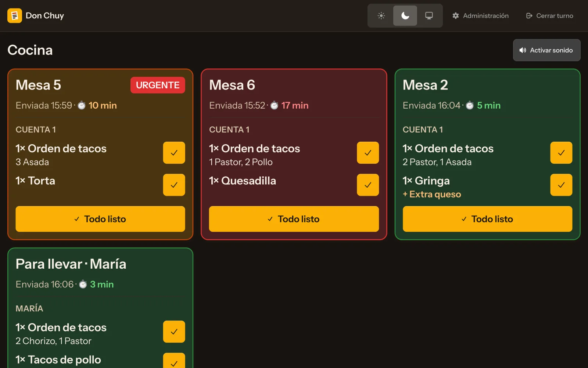Click Cerrar turno to log out
The image size is (588, 368).
click(549, 15)
